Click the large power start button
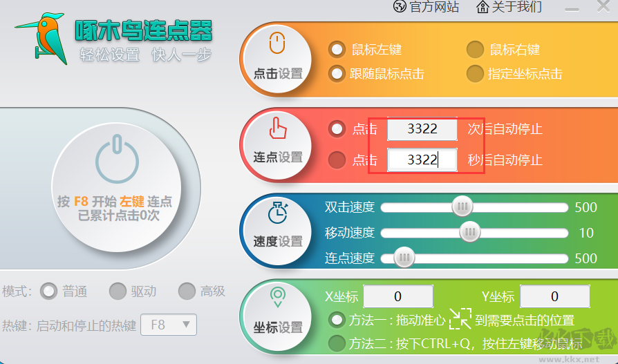Image resolution: width=618 pixels, height=364 pixels. (x=117, y=187)
